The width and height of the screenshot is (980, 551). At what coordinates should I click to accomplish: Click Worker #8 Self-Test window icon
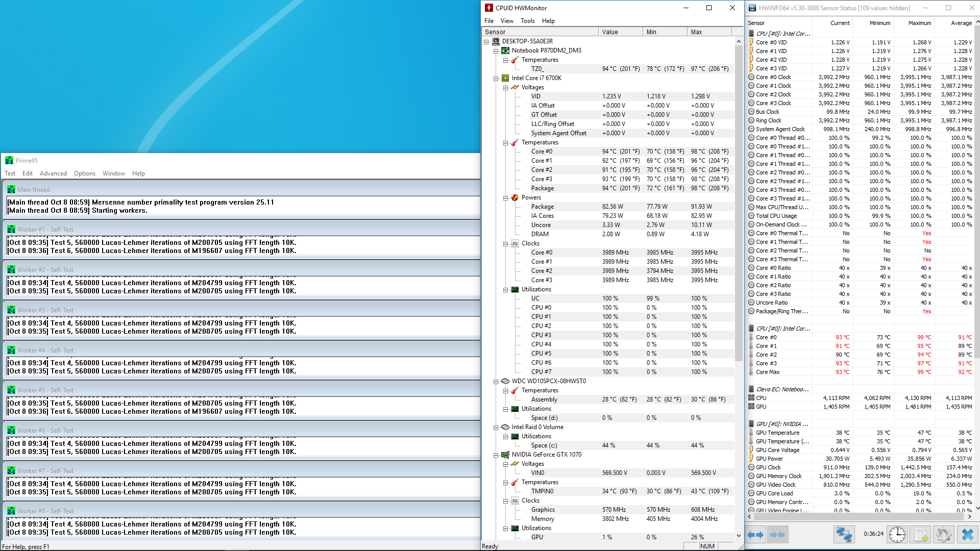(x=11, y=511)
